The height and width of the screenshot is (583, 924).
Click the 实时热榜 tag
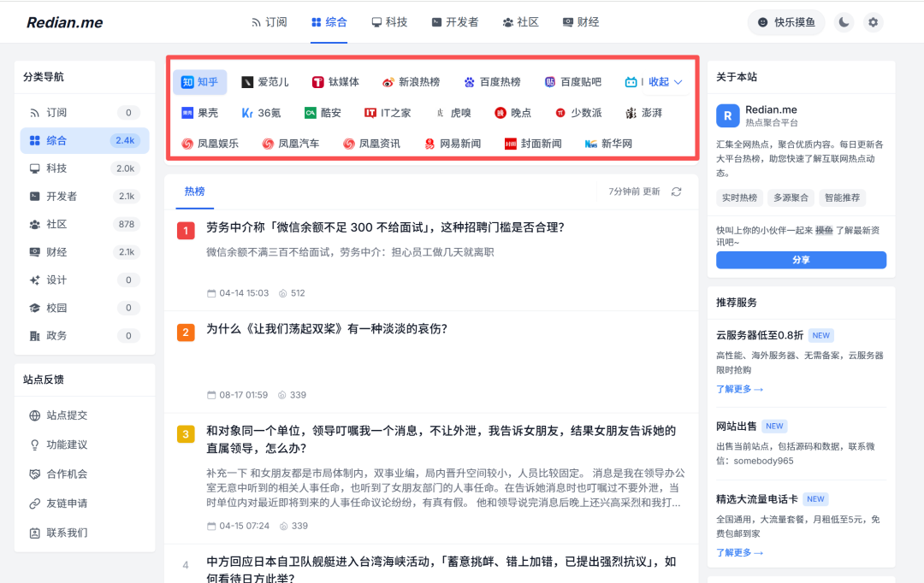(739, 197)
